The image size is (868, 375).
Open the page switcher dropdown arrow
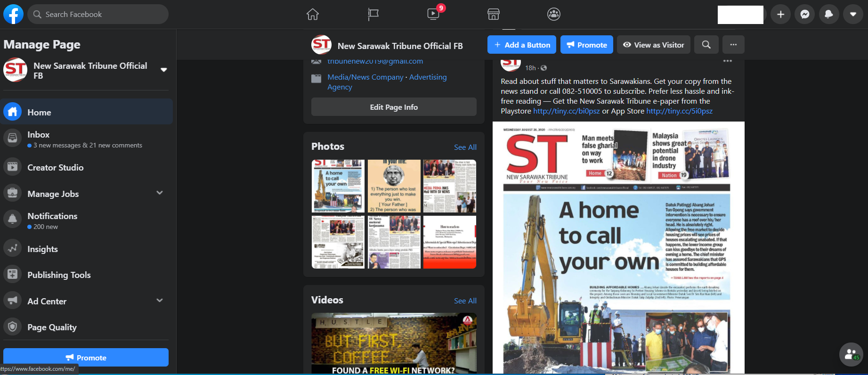tap(164, 70)
